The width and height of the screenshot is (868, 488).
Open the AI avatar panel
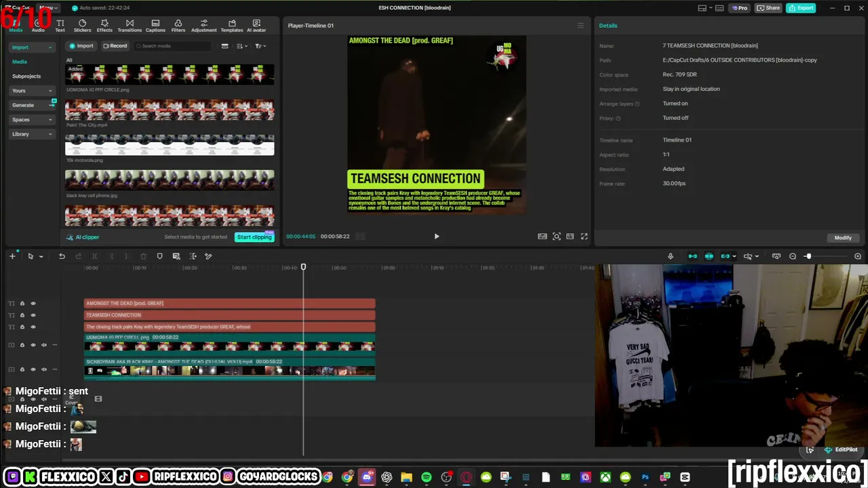(256, 26)
